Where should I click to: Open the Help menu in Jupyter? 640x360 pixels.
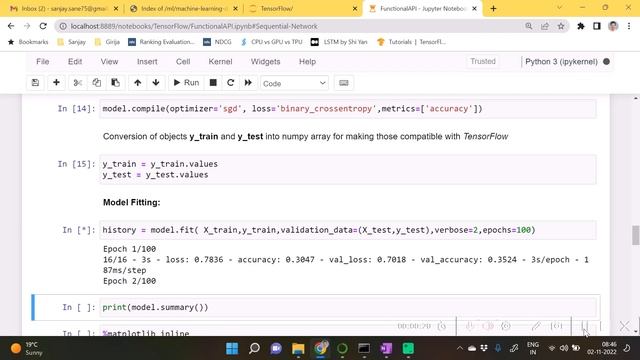pyautogui.click(x=307, y=62)
